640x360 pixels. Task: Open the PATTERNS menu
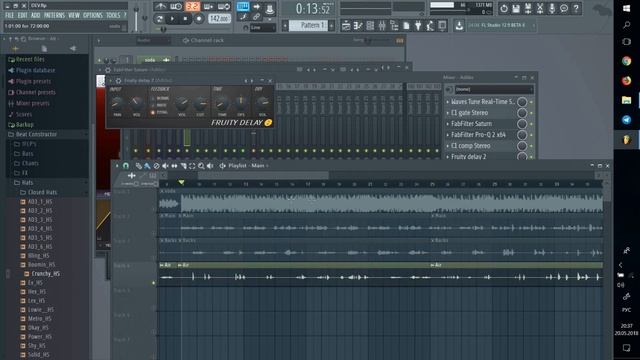click(x=54, y=16)
